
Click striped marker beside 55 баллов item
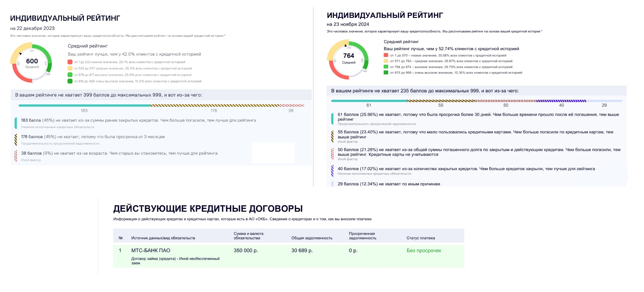point(332,137)
